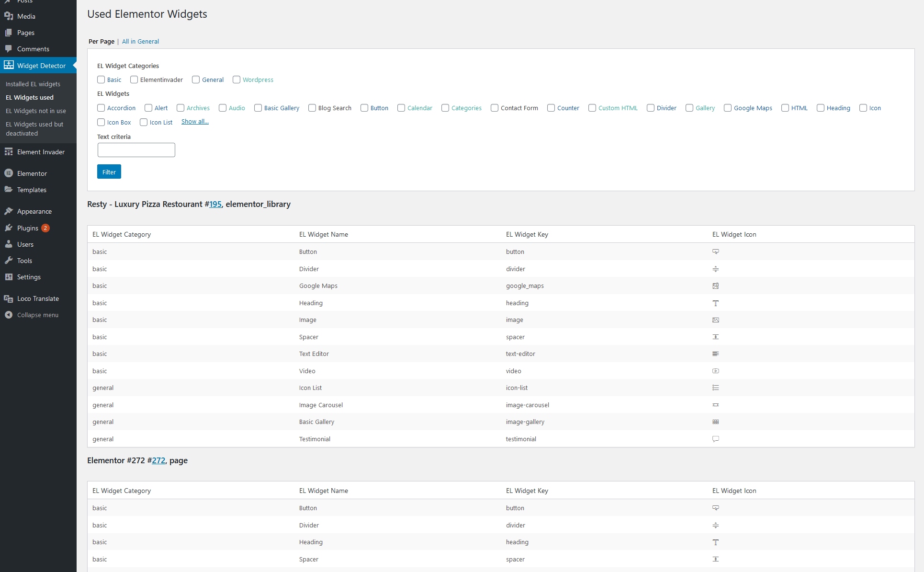This screenshot has height=572, width=924.
Task: Focus the Text criteria input field
Action: 136,150
